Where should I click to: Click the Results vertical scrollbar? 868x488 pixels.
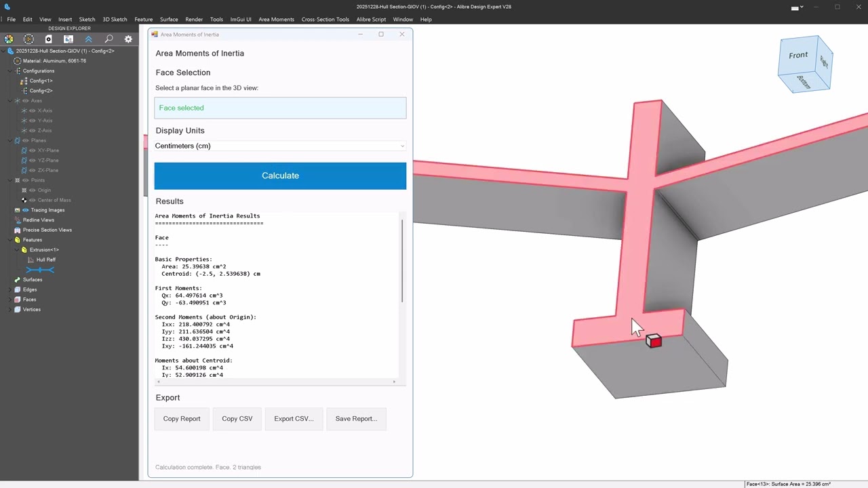coord(402,261)
